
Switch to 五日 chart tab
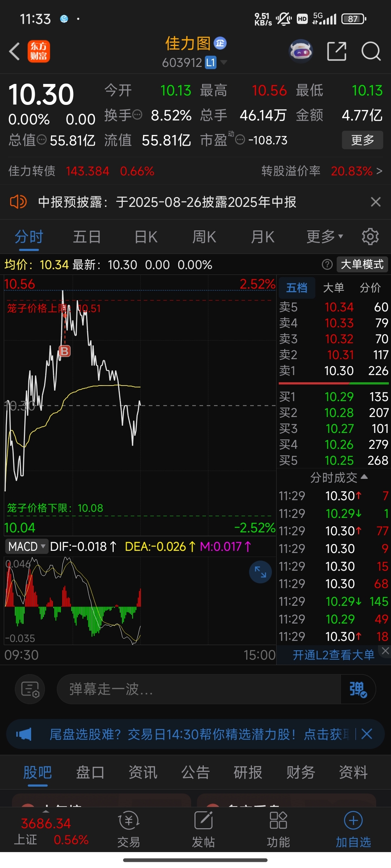(87, 237)
